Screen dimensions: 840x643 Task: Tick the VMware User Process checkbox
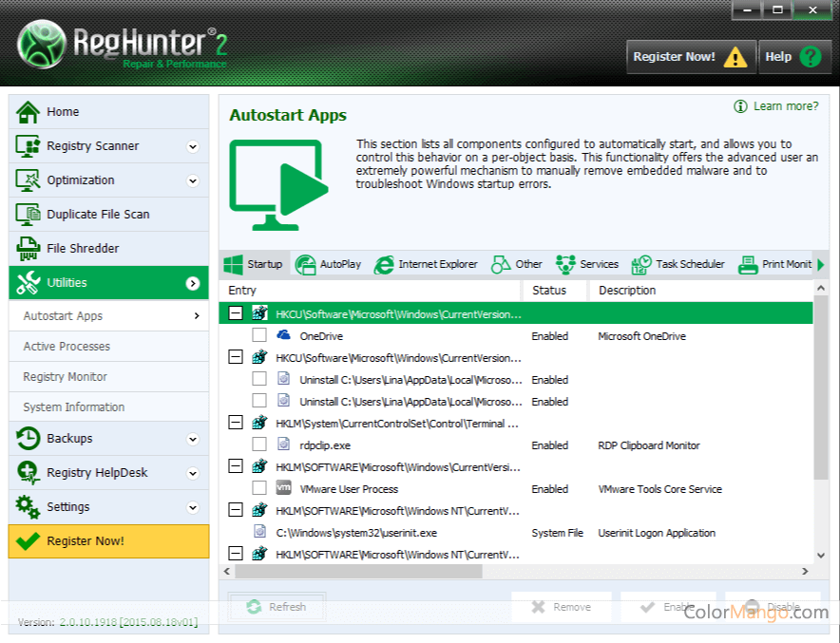tap(259, 488)
